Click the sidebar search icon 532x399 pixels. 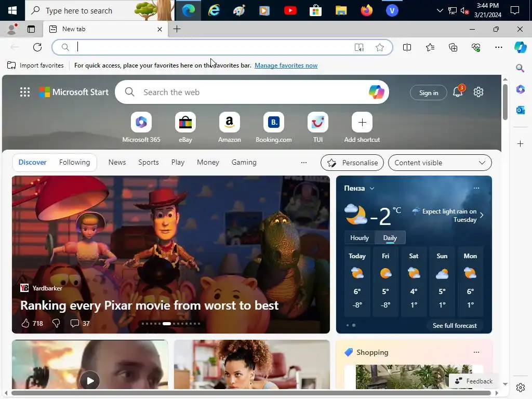tap(520, 69)
